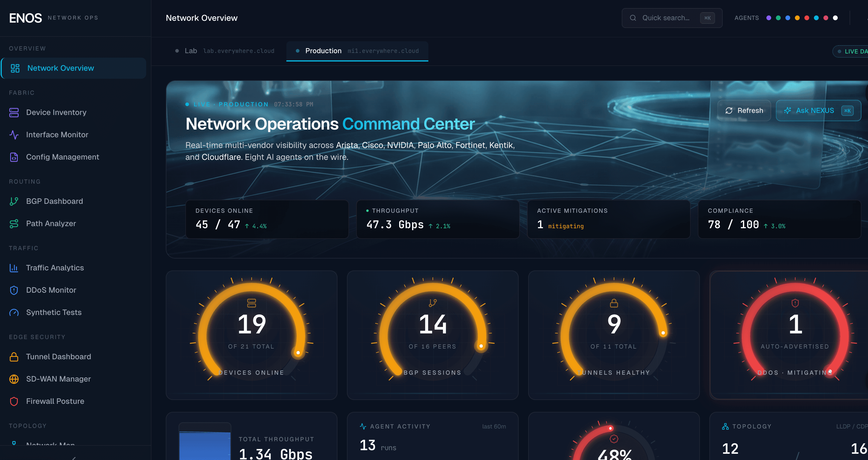Click the Compliance 78 / 100 stat card
This screenshot has width=868, height=460.
tap(779, 219)
